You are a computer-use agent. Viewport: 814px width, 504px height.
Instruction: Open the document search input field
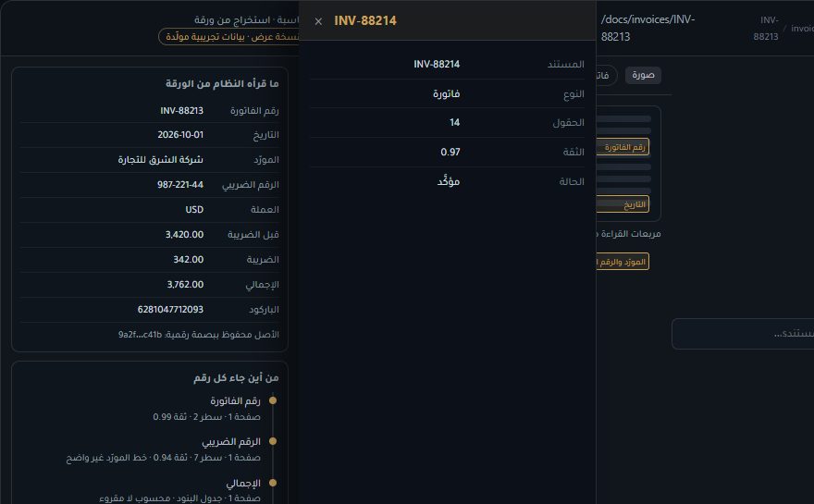pyautogui.click(x=743, y=334)
